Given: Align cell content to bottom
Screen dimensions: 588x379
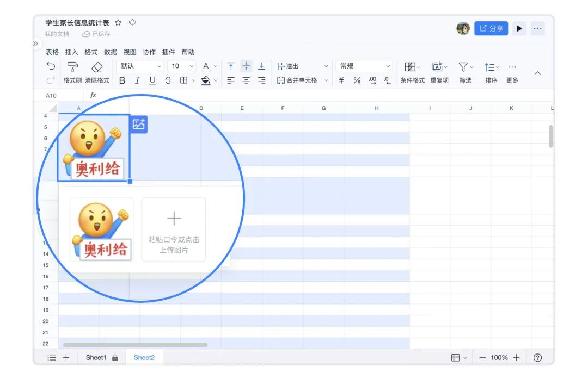Looking at the screenshot, I should point(262,66).
